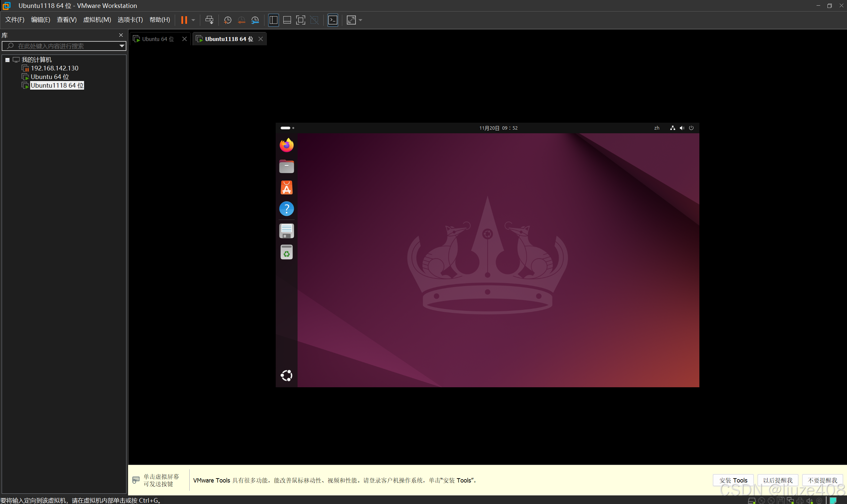
Task: Toggle the thumbnail bar view
Action: [287, 20]
